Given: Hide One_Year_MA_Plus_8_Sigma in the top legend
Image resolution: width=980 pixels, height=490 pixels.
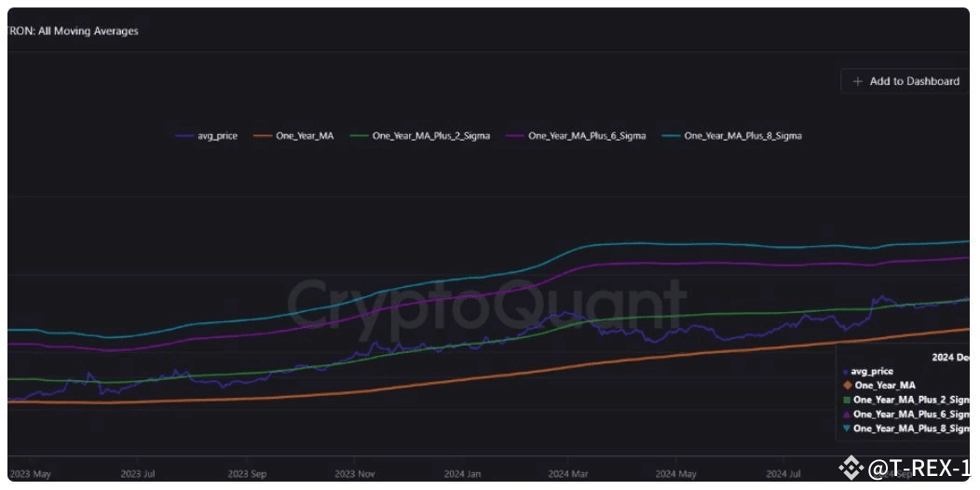Looking at the screenshot, I should (742, 136).
